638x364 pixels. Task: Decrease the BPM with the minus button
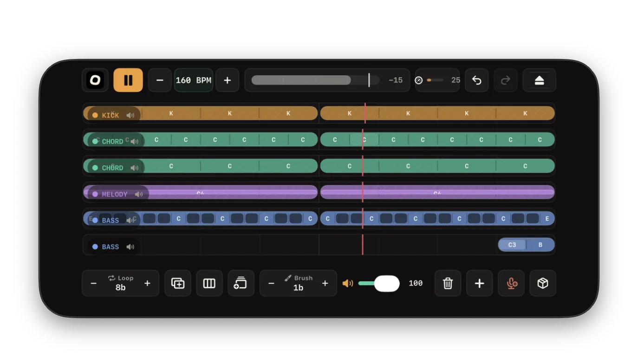160,80
